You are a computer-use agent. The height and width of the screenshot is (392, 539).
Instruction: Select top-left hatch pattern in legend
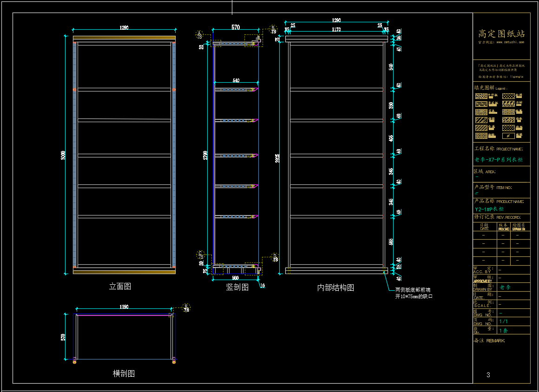[481, 96]
